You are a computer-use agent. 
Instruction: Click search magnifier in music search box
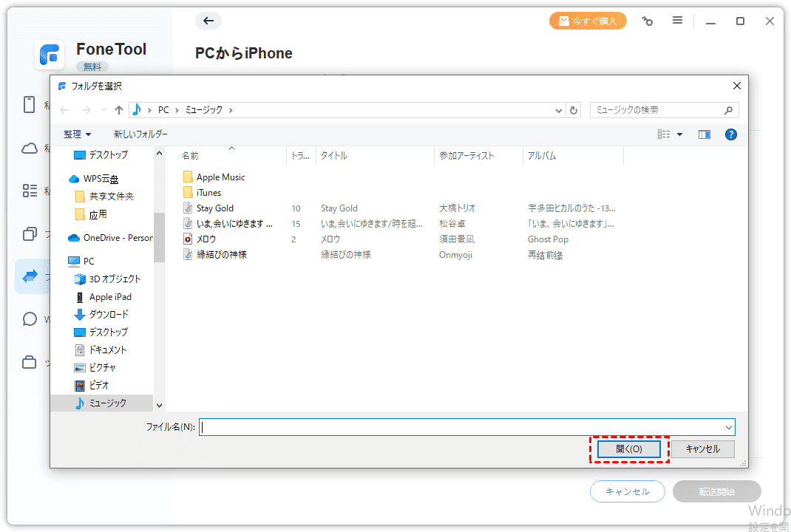pos(728,110)
